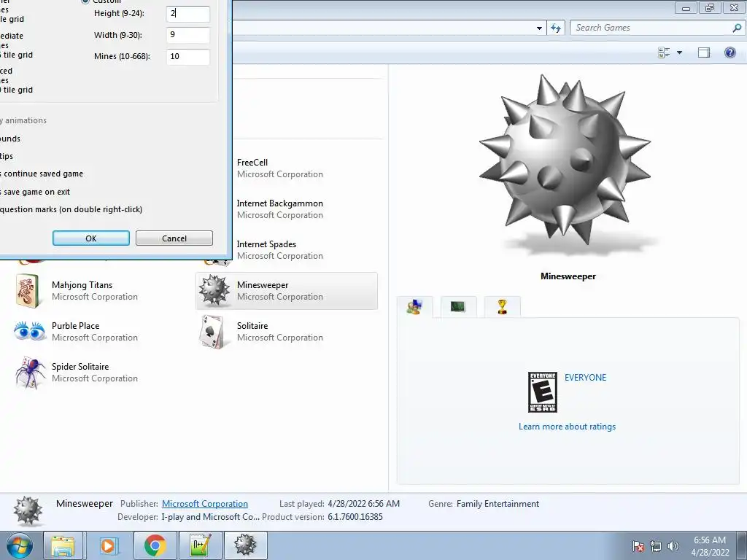Click the Minesweeper taskbar icon
747x560 pixels.
tap(245, 545)
